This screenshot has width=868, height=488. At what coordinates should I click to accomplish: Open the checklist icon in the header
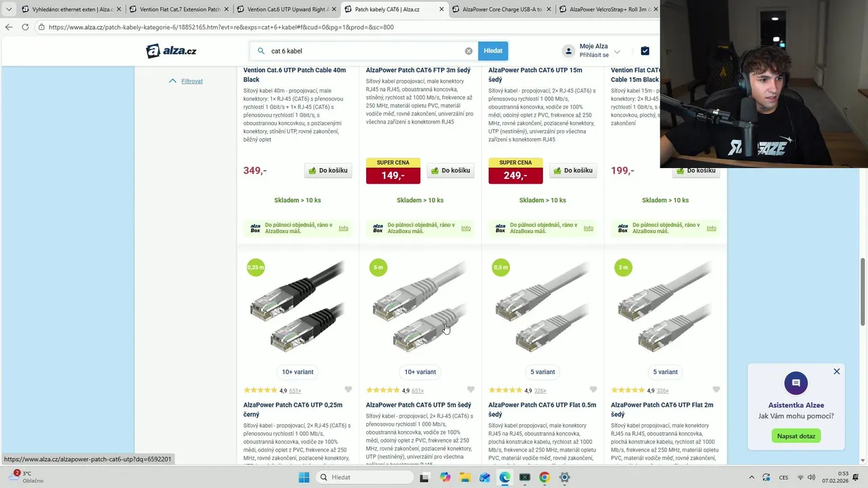(645, 51)
